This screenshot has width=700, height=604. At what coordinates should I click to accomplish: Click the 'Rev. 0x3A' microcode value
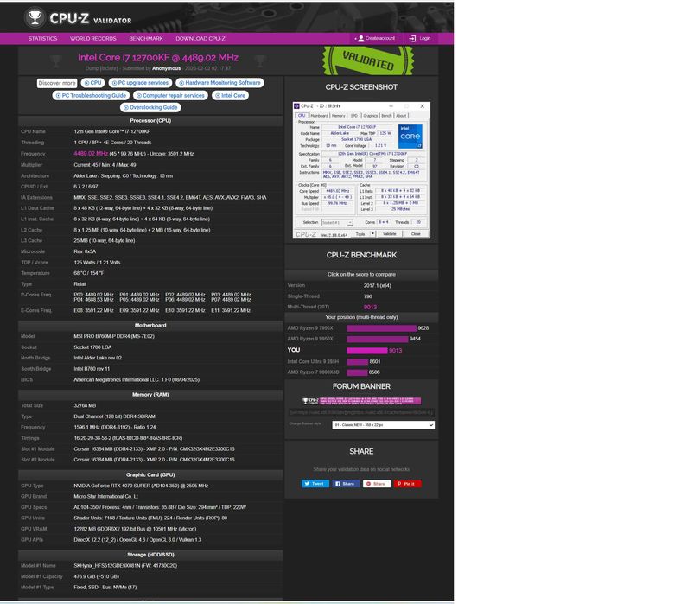[85, 251]
